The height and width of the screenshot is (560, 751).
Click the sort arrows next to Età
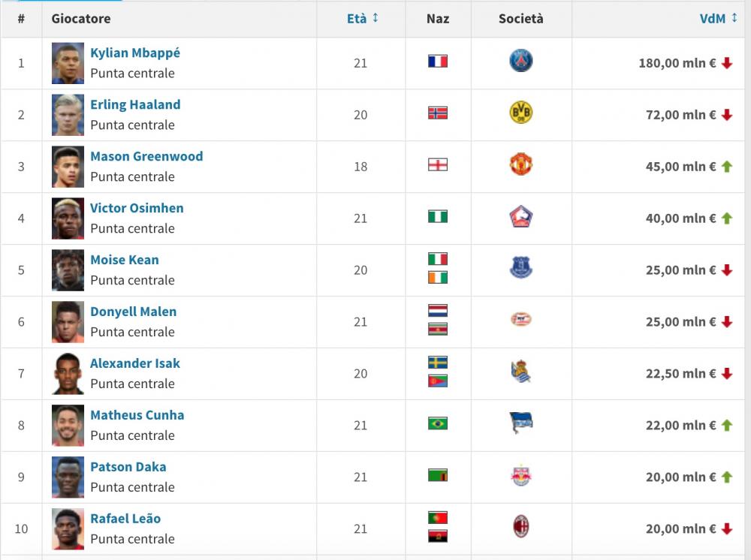click(375, 18)
